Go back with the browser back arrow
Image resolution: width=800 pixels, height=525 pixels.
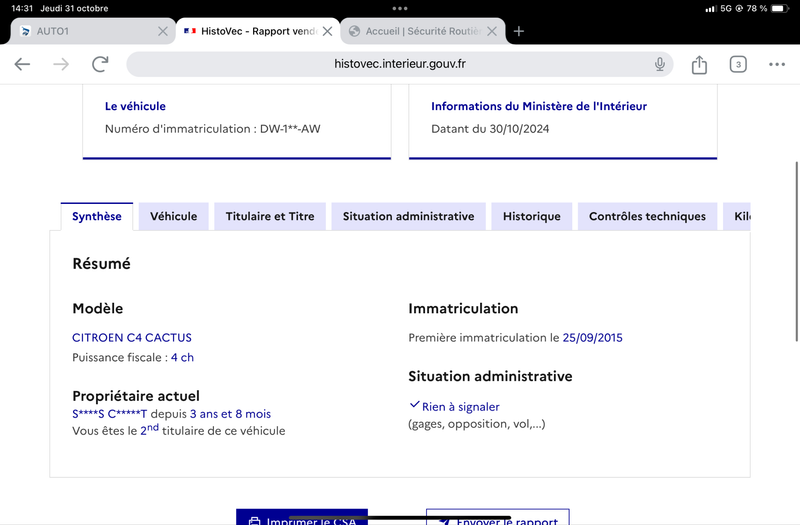coord(22,64)
